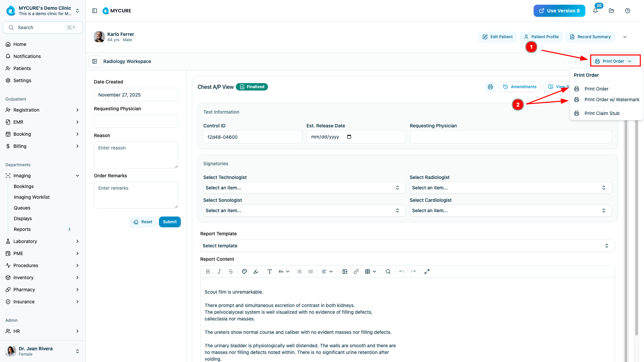Image resolution: width=644 pixels, height=362 pixels.
Task: Open the Select template dropdown
Action: [x=407, y=246]
